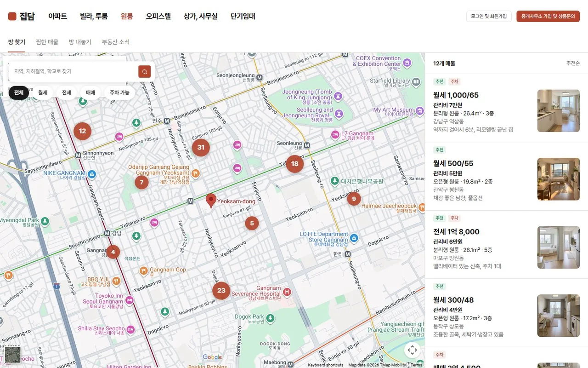Open the 추천순 sort dropdown

[573, 63]
